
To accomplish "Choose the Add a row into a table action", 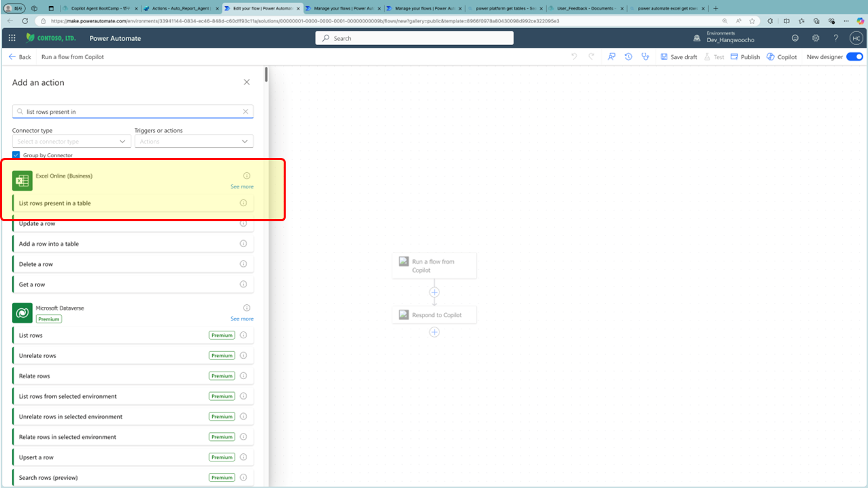I will click(133, 244).
